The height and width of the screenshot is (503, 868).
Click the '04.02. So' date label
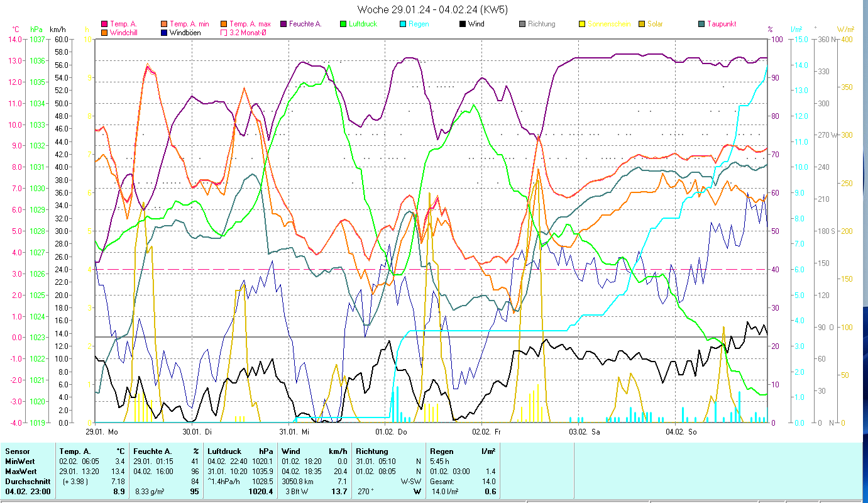(681, 432)
